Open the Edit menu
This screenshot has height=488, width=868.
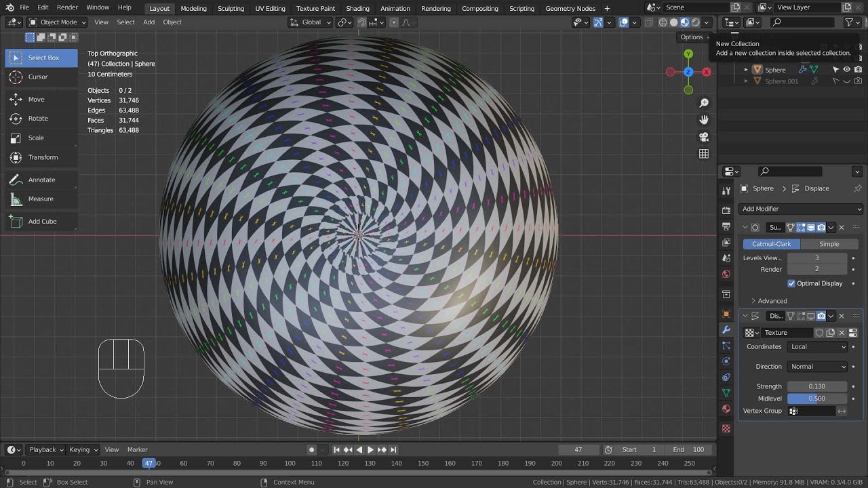[x=43, y=7]
